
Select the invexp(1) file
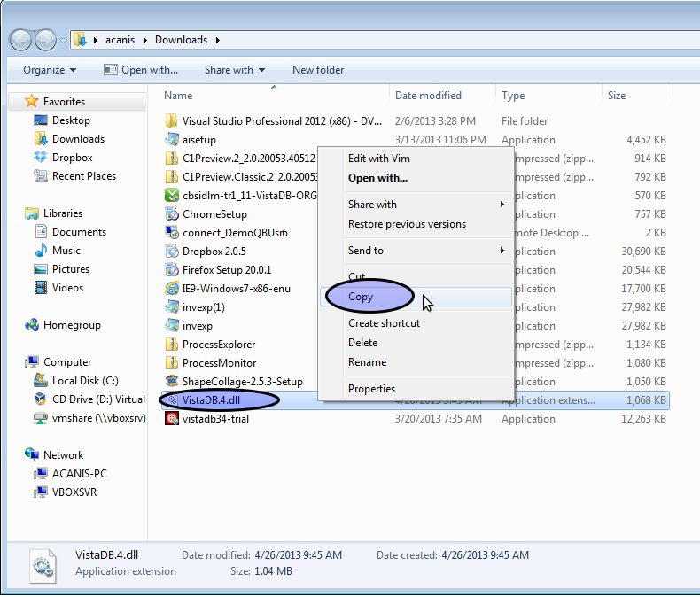(203, 307)
